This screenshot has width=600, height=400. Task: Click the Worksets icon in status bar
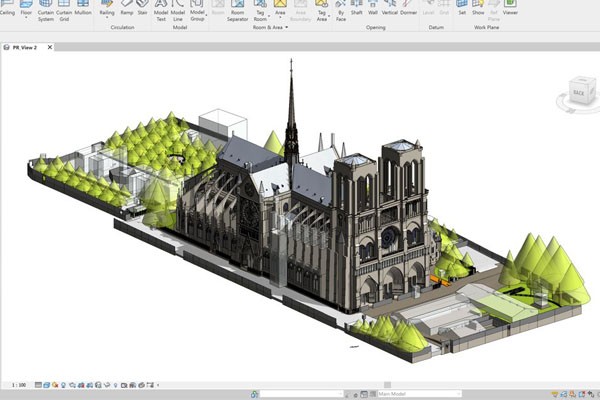pyautogui.click(x=254, y=394)
